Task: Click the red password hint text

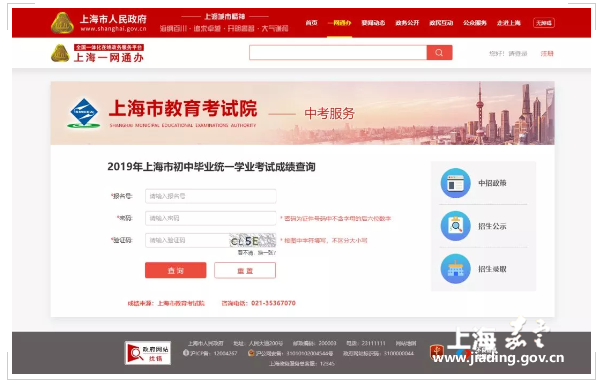Action: [x=336, y=218]
